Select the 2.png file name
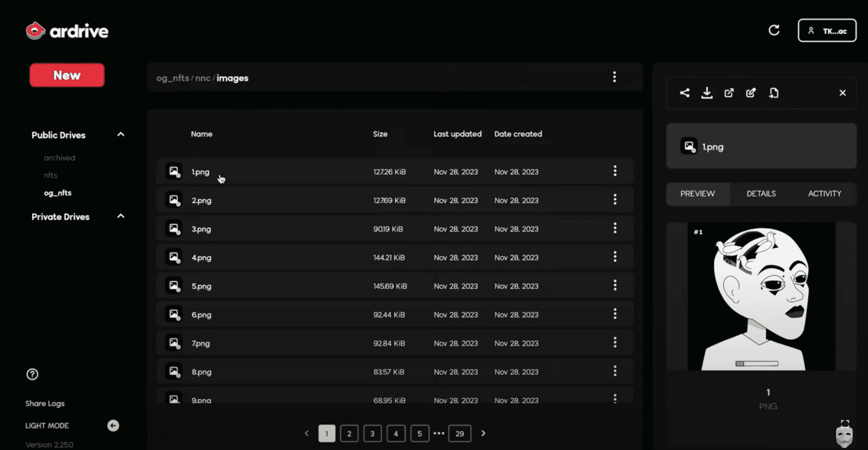 click(201, 200)
